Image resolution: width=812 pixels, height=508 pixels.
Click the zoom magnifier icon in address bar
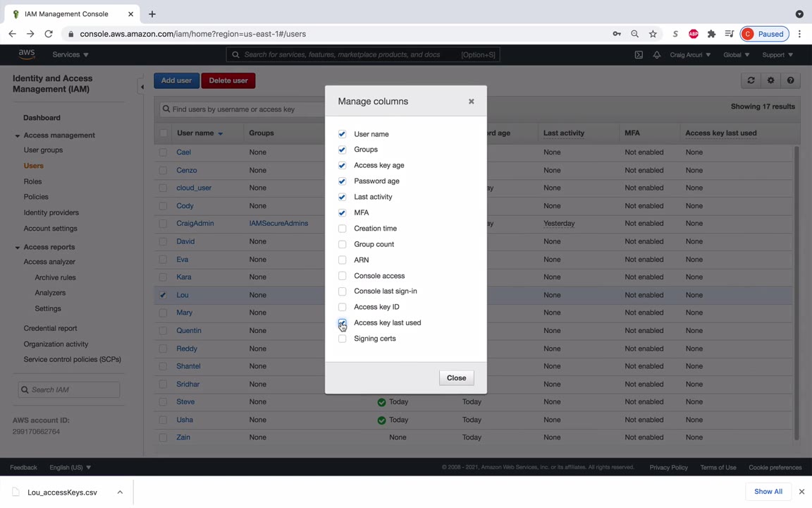pyautogui.click(x=635, y=34)
